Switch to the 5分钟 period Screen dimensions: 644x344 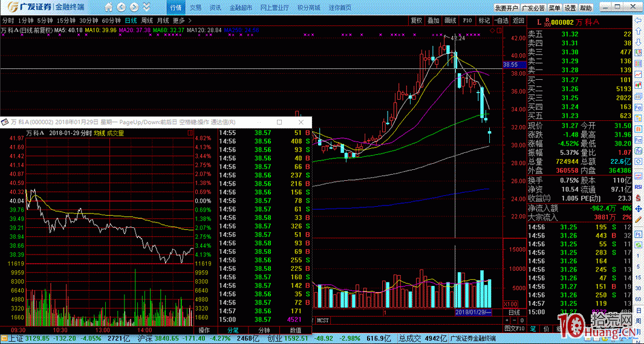tap(45, 21)
